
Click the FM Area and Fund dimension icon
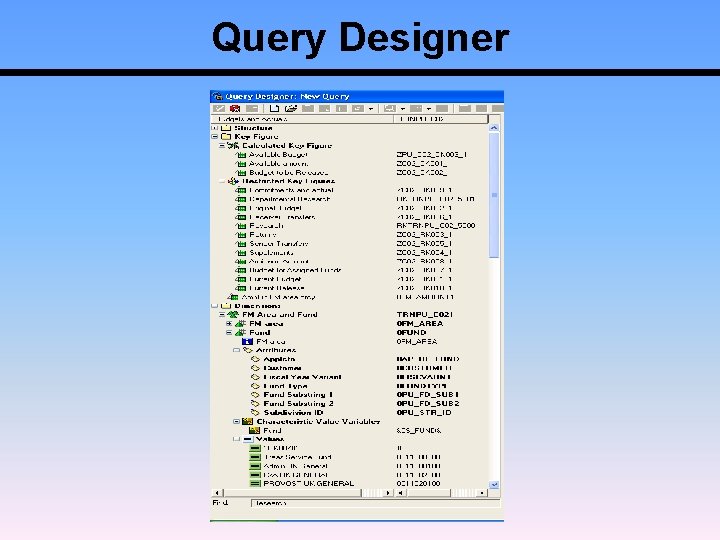click(x=233, y=315)
